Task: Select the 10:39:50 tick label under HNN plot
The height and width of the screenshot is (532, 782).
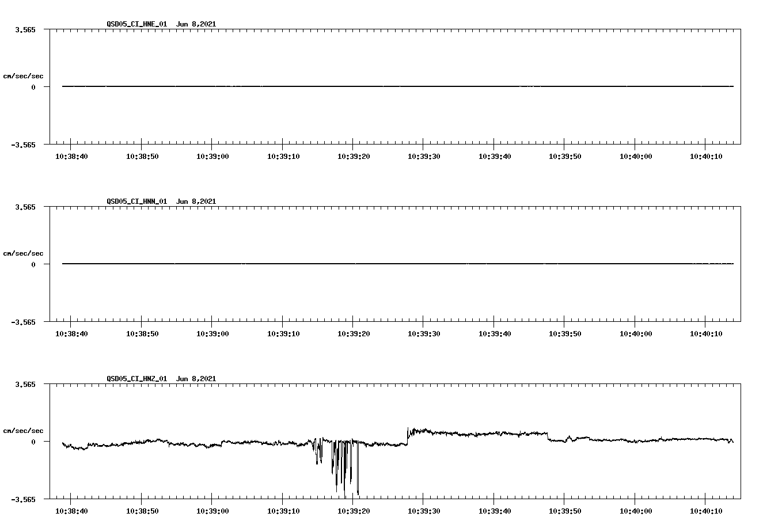Action: pos(565,334)
